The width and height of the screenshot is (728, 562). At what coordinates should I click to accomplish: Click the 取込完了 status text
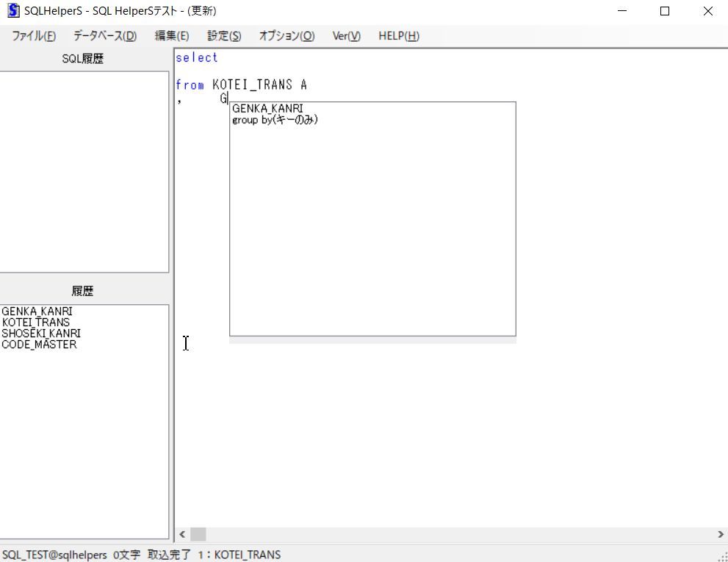tap(169, 555)
